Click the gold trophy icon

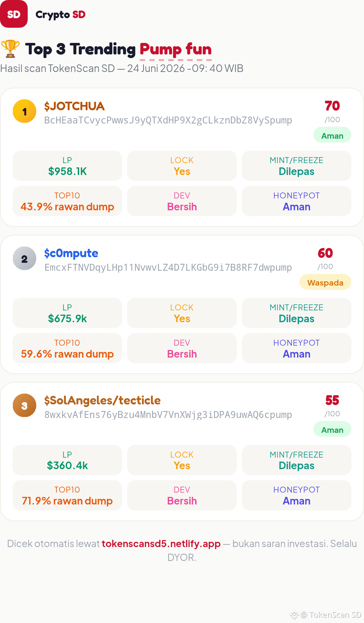coord(10,49)
